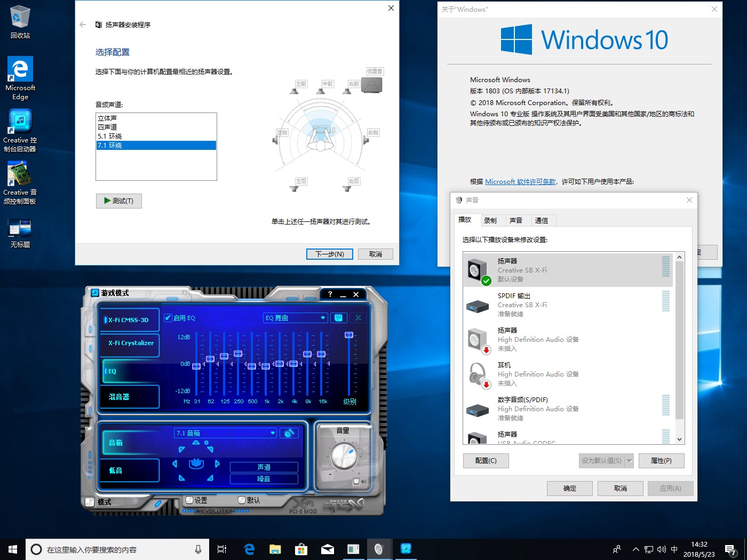This screenshot has width=747, height=560.
Task: Select 立体声 in the audio channel list
Action: pyautogui.click(x=156, y=118)
